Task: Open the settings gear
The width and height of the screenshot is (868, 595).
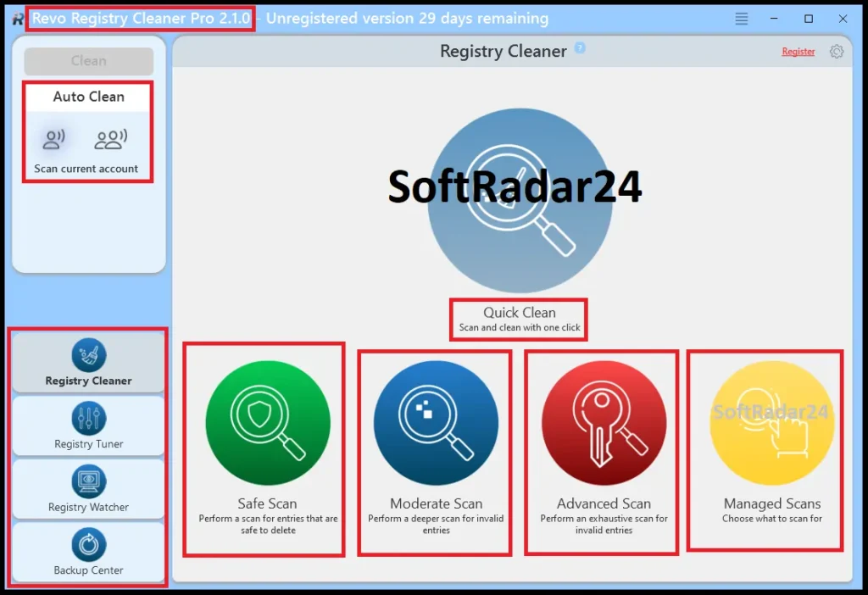Action: [x=837, y=51]
